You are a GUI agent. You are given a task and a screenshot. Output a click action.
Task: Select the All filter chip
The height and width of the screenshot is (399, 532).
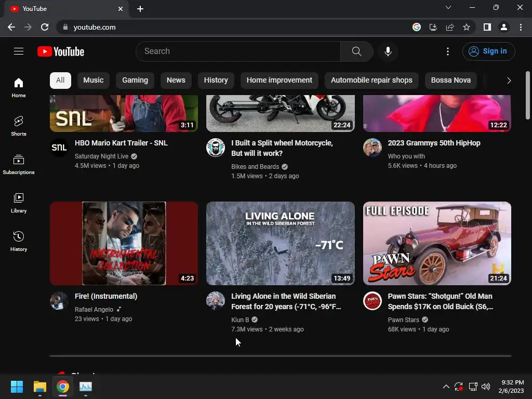[60, 81]
